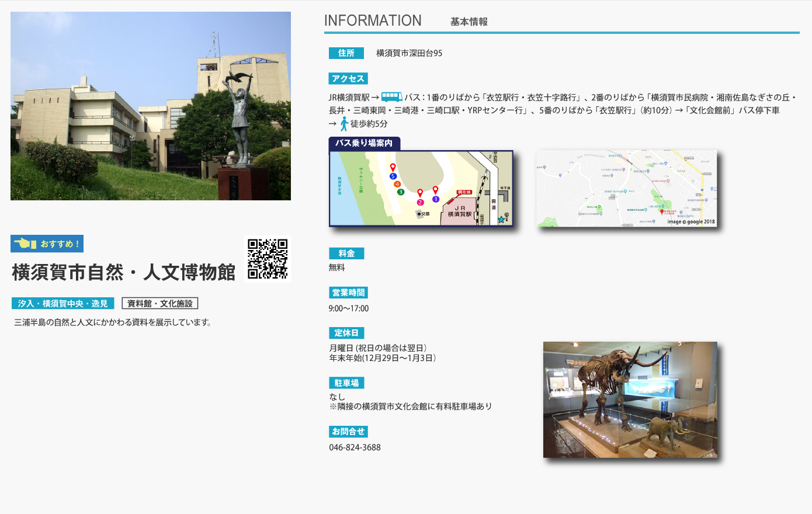
Task: Click bus stop marker number 1 on map
Action: point(435,199)
